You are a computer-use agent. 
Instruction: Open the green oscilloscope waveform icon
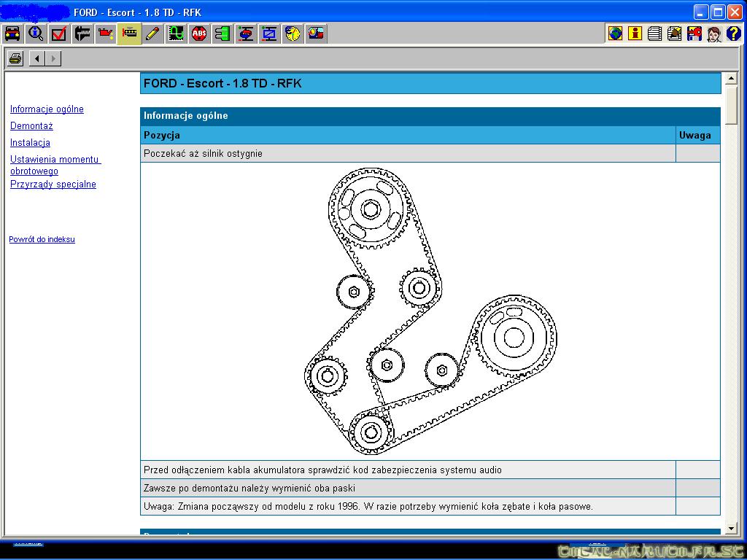pyautogui.click(x=176, y=34)
